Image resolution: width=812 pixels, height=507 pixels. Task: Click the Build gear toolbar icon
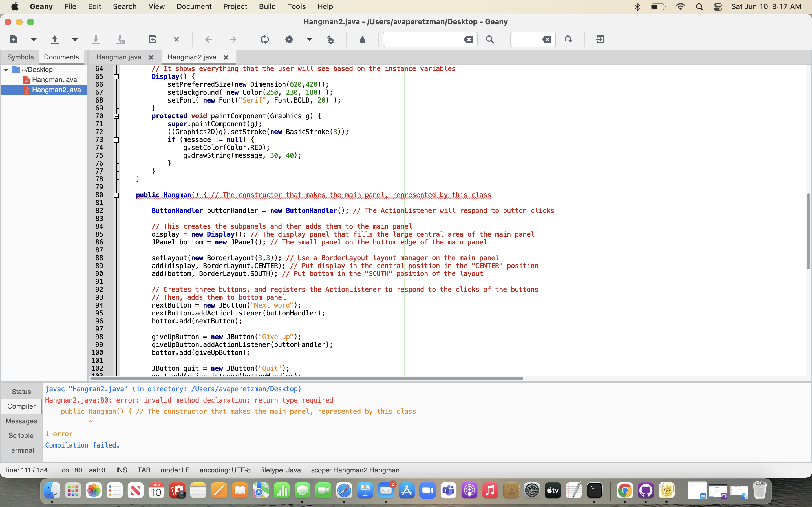coord(289,39)
